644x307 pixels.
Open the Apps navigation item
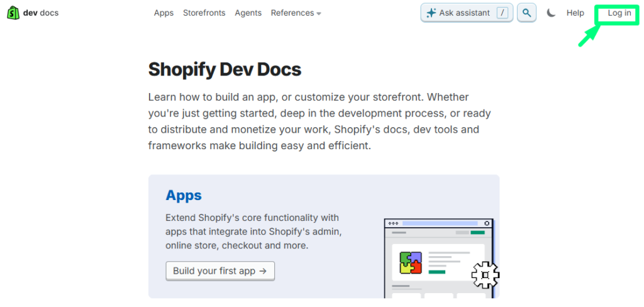coord(164,13)
